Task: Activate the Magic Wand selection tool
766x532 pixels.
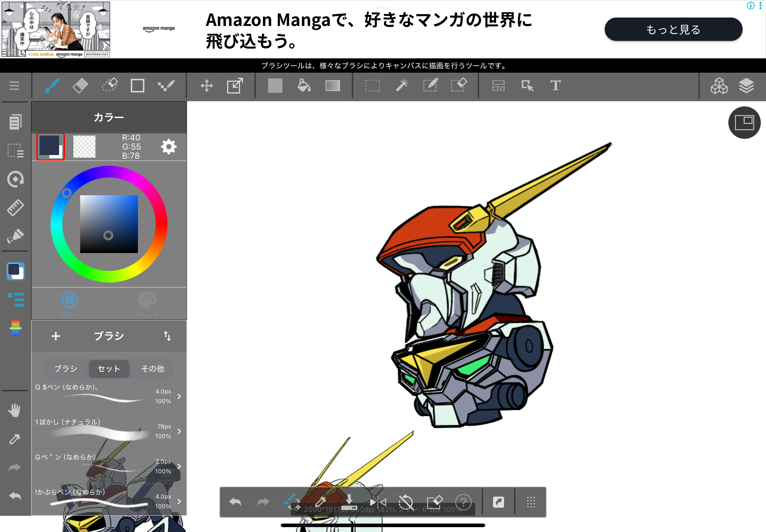Action: tap(402, 86)
